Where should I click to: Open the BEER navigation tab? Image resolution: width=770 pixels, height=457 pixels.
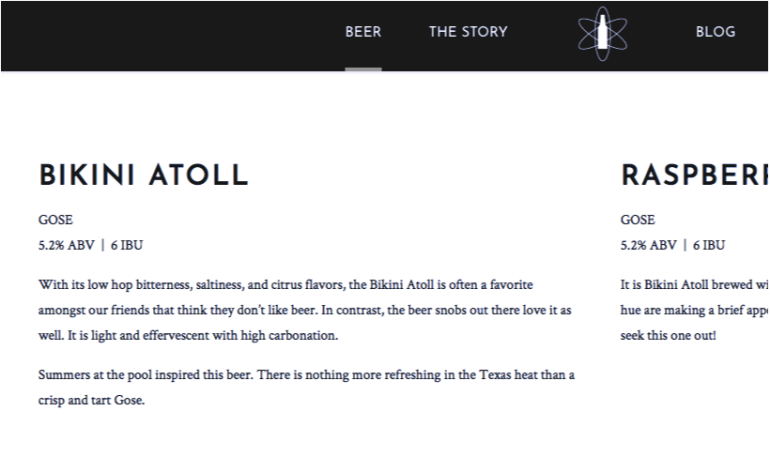pyautogui.click(x=363, y=32)
